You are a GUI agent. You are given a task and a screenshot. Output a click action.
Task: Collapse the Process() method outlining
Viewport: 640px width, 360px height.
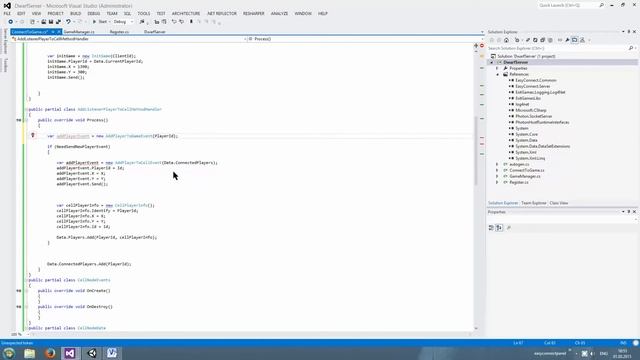pyautogui.click(x=27, y=120)
